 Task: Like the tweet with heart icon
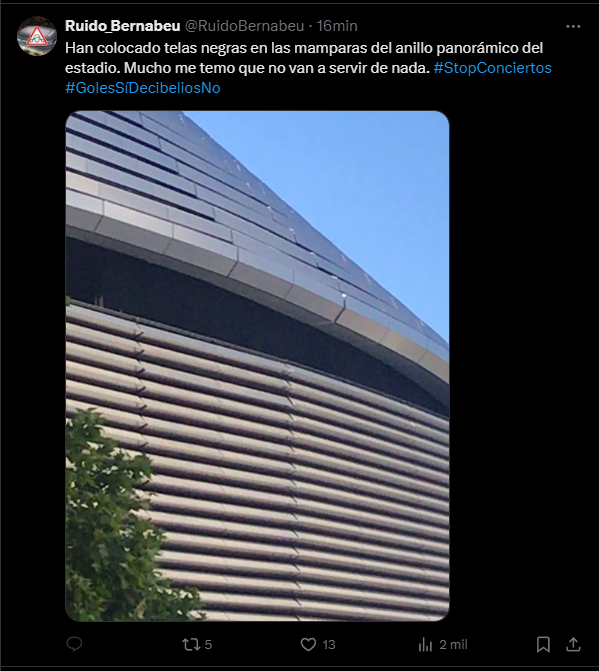[308, 644]
